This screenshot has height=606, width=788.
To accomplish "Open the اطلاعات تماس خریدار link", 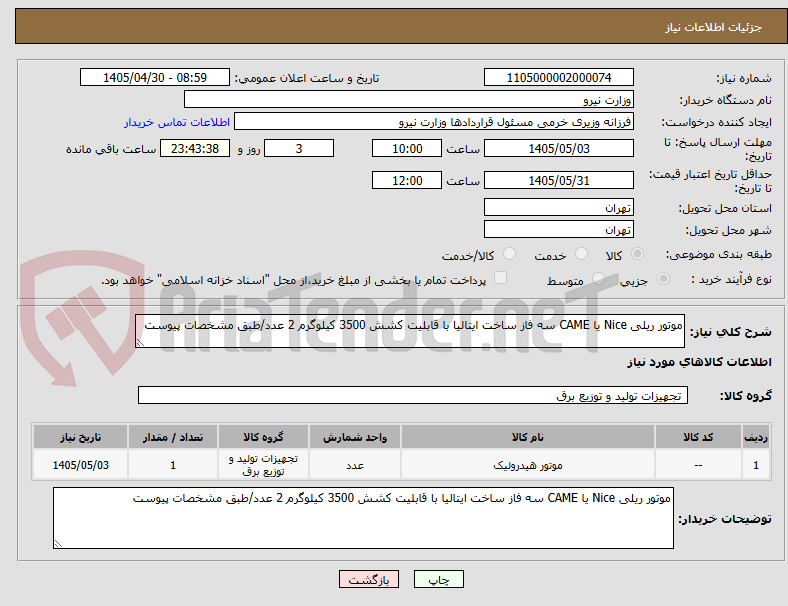I will (x=177, y=122).
